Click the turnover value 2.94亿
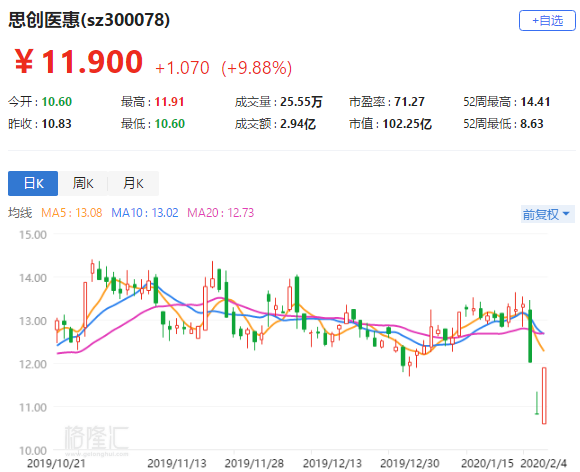Image resolution: width=580 pixels, height=472 pixels. (x=298, y=124)
